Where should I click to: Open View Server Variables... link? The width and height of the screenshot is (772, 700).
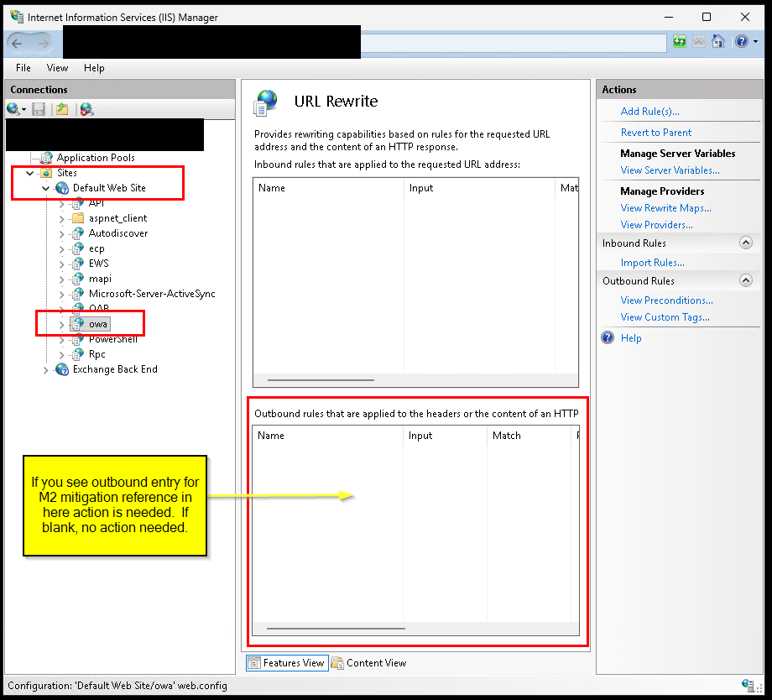pos(670,170)
